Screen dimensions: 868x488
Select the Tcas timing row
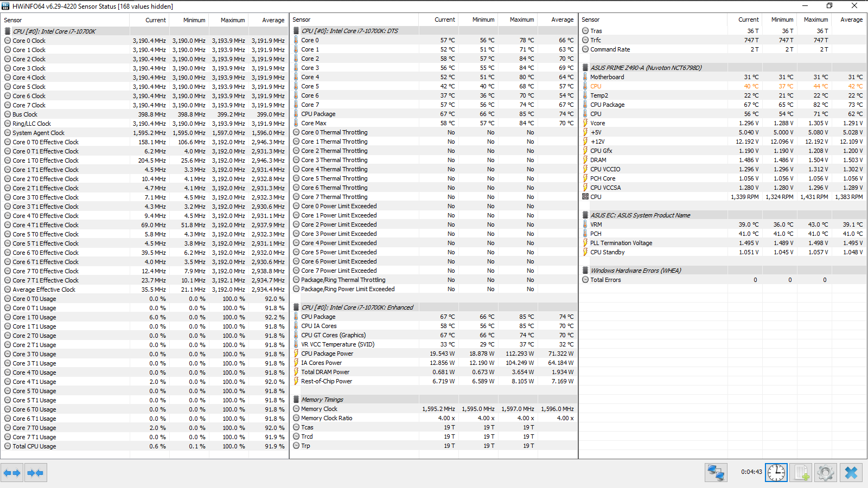433,427
